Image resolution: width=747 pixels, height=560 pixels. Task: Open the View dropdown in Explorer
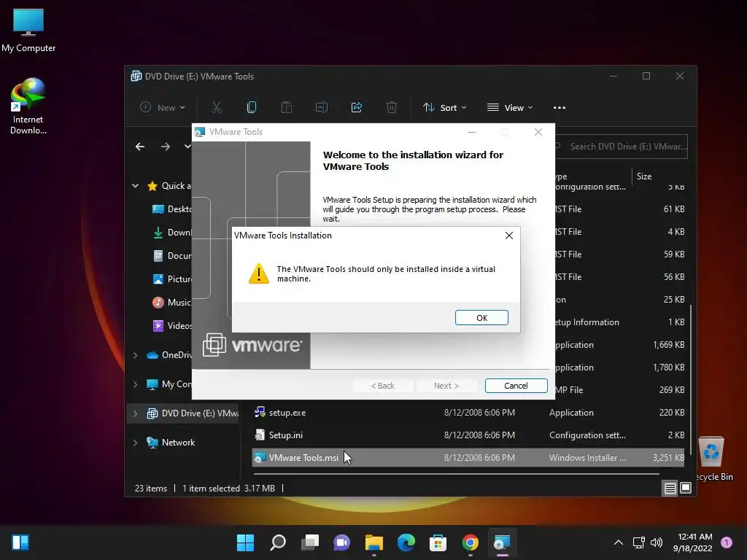pyautogui.click(x=510, y=108)
